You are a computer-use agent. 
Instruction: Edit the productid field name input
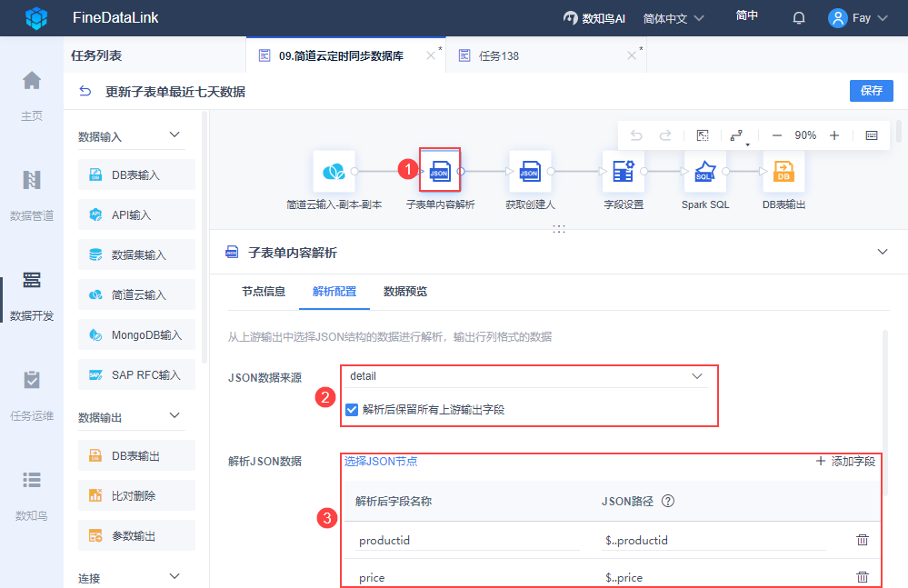coord(467,540)
